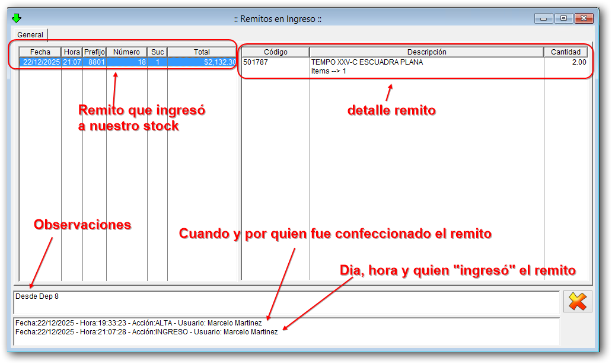The width and height of the screenshot is (612, 364).
Task: Click the Prefijo column header
Action: pyautogui.click(x=94, y=52)
